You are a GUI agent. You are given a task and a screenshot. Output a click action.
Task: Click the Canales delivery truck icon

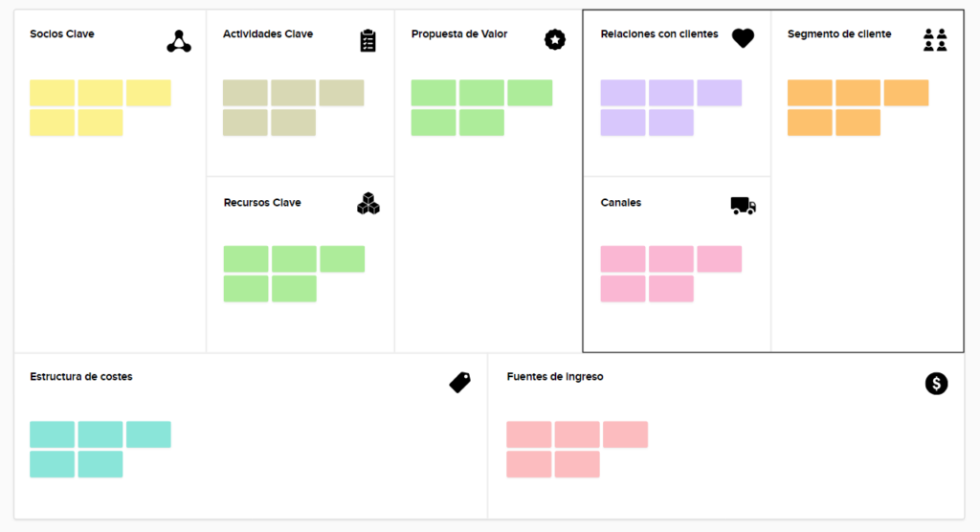click(x=743, y=206)
